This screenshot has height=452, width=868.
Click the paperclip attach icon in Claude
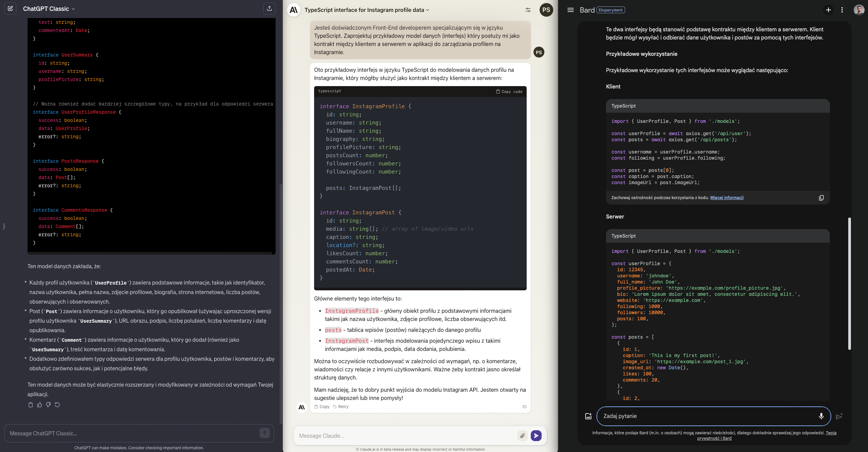[x=522, y=435]
